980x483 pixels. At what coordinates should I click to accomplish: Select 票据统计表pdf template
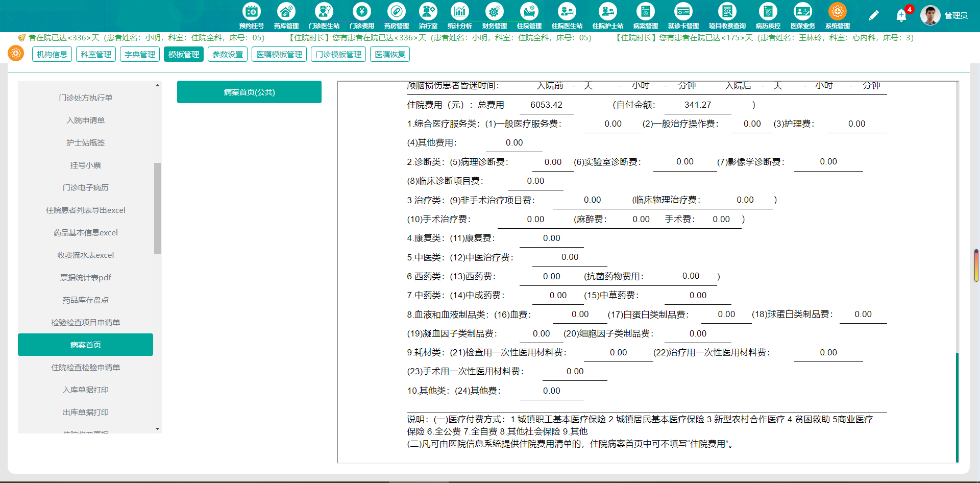[x=85, y=277]
